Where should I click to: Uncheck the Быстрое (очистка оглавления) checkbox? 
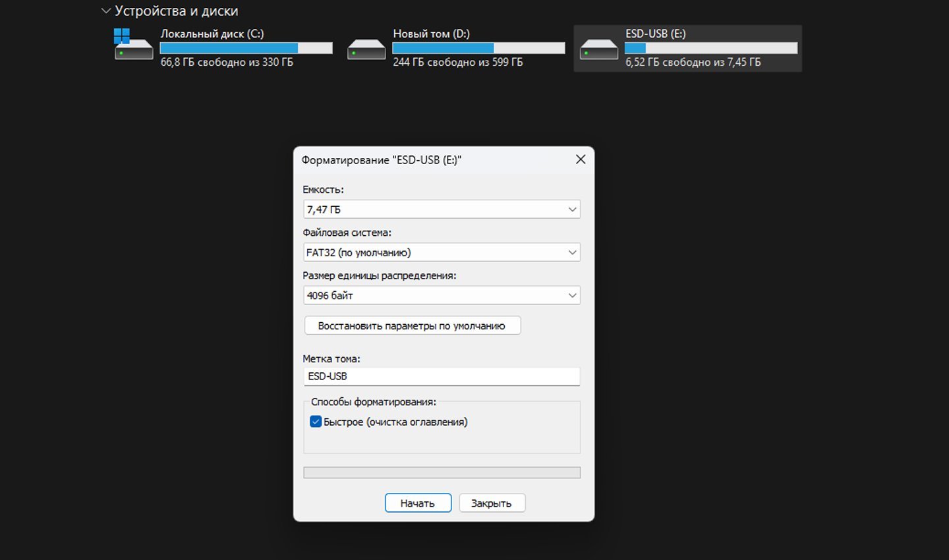pyautogui.click(x=316, y=422)
